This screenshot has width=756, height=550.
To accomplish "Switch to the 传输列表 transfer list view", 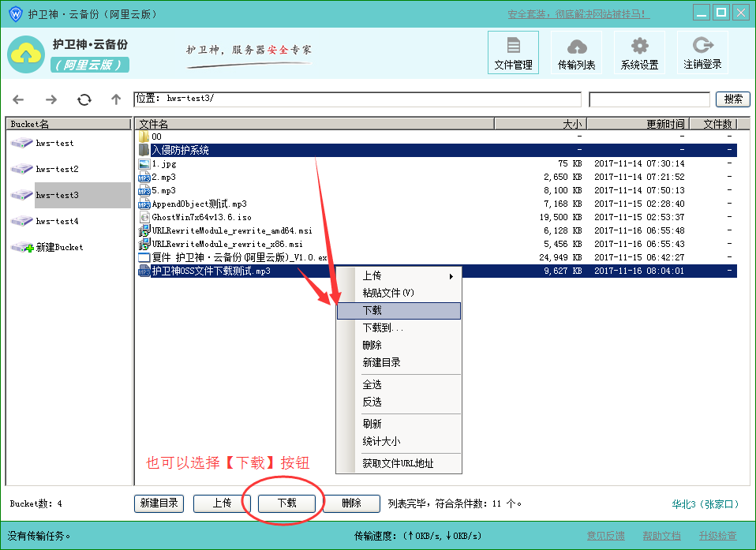I will pyautogui.click(x=576, y=52).
